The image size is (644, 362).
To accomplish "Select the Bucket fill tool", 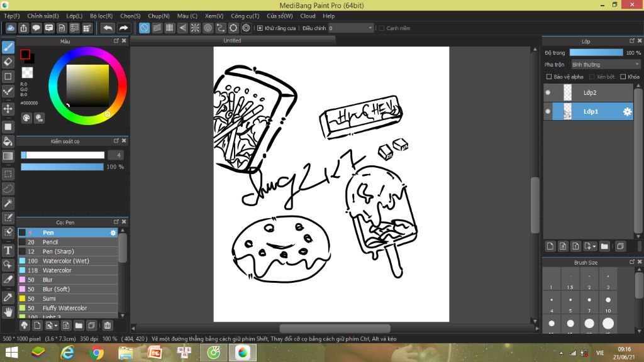I will 8,141.
